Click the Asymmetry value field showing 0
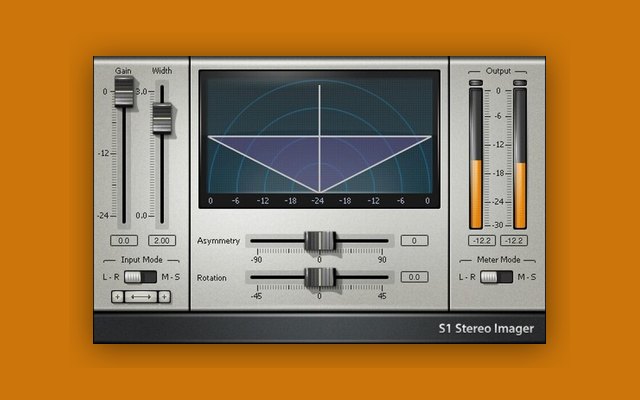The height and width of the screenshot is (400, 640). pos(414,240)
